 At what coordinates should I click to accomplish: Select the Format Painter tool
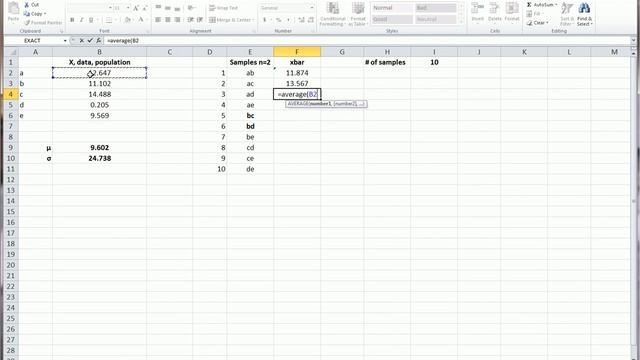(x=43, y=22)
